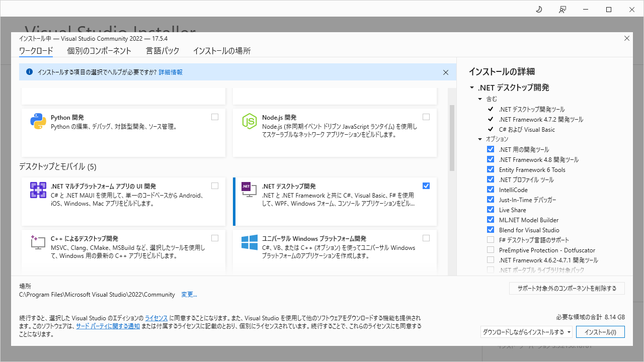Open the feedback icon in title bar
The width and height of the screenshot is (644, 362).
pos(562,10)
